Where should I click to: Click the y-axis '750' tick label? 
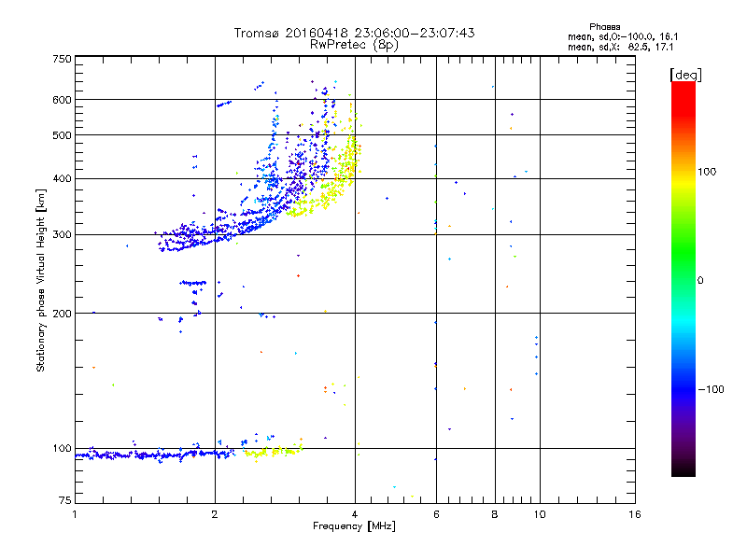point(62,59)
